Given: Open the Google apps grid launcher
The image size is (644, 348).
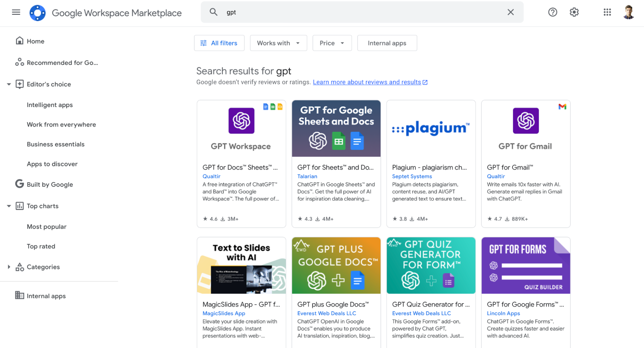Looking at the screenshot, I should (607, 12).
